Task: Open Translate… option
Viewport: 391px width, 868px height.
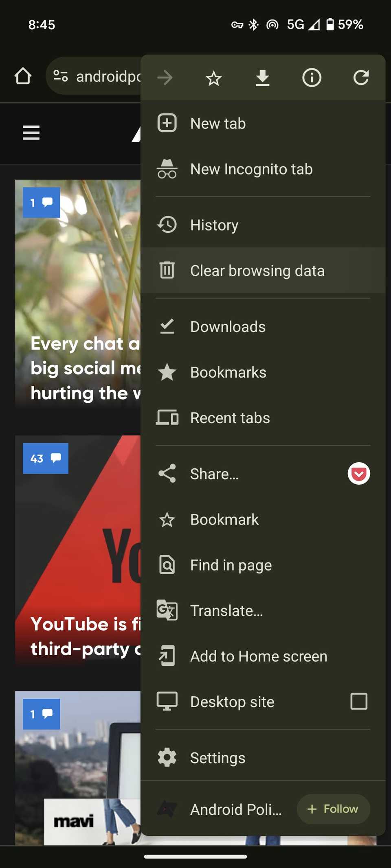Action: (x=226, y=611)
